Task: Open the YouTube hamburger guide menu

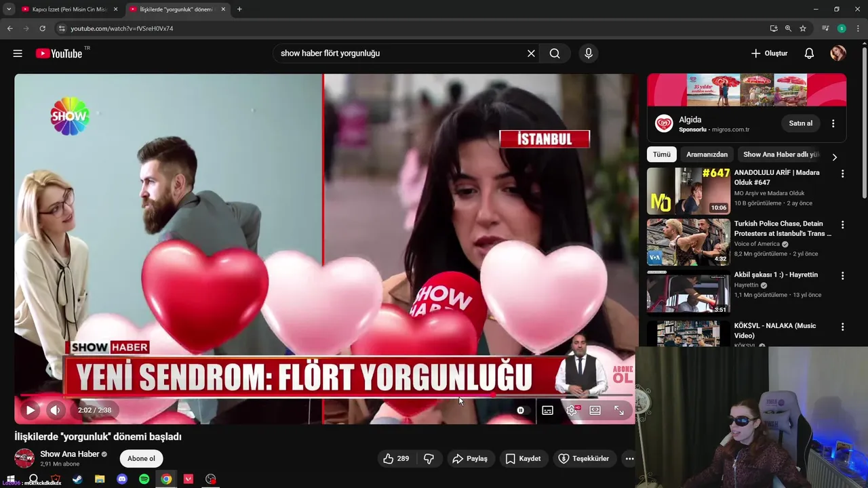Action: pos(18,54)
